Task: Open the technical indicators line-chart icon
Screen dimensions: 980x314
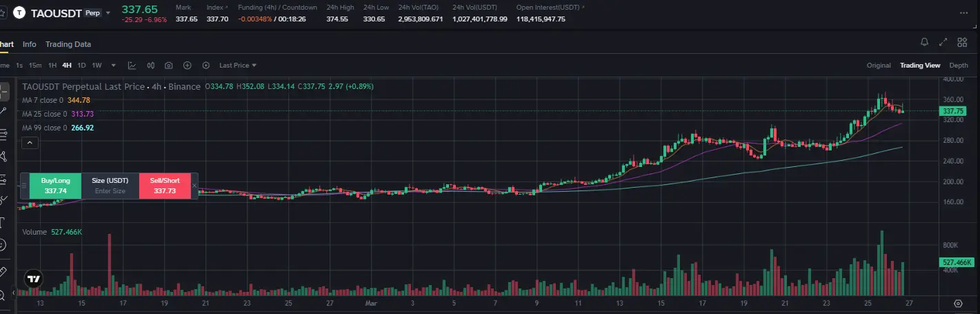Action: (132, 66)
